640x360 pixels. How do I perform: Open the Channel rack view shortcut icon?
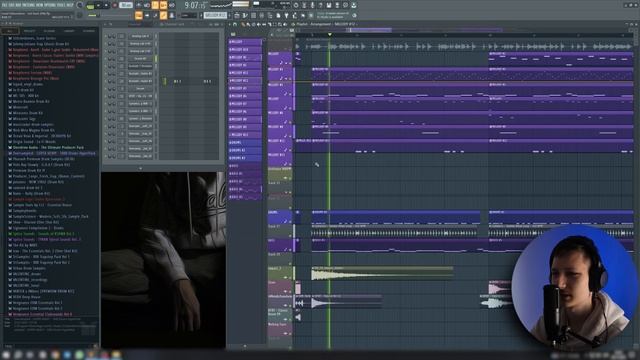pyautogui.click(x=253, y=16)
